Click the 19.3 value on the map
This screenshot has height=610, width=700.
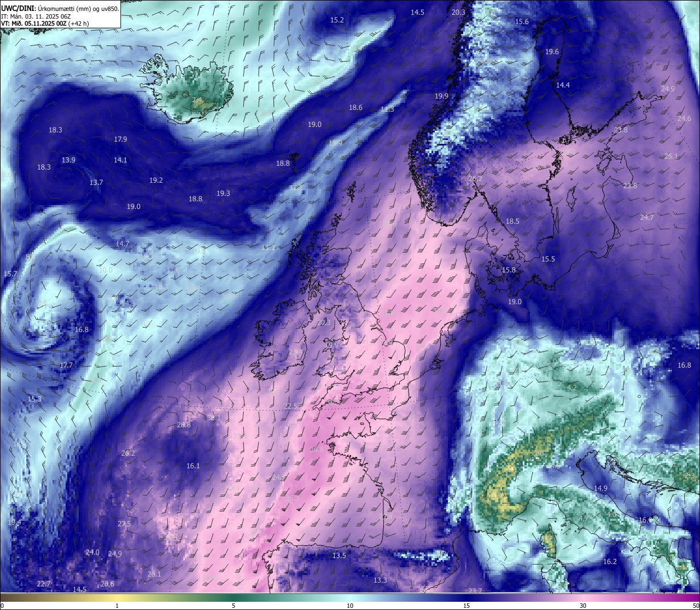pyautogui.click(x=223, y=194)
